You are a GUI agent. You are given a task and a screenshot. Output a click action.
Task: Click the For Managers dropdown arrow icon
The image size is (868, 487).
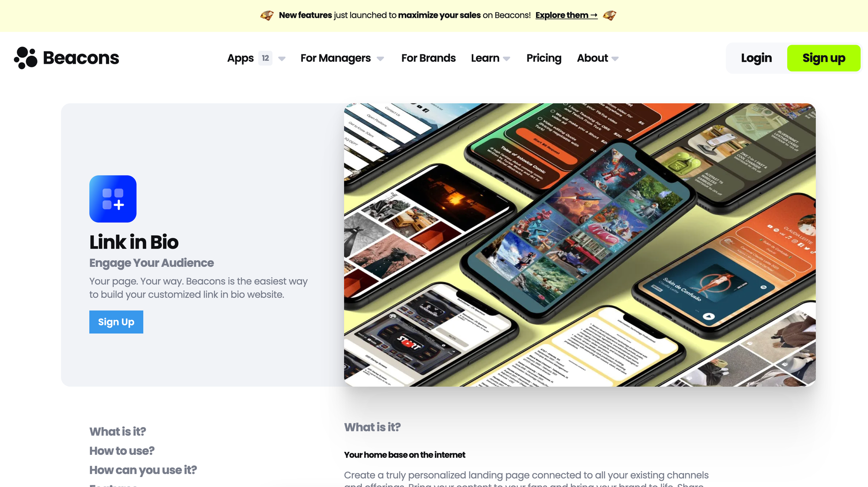tap(381, 59)
